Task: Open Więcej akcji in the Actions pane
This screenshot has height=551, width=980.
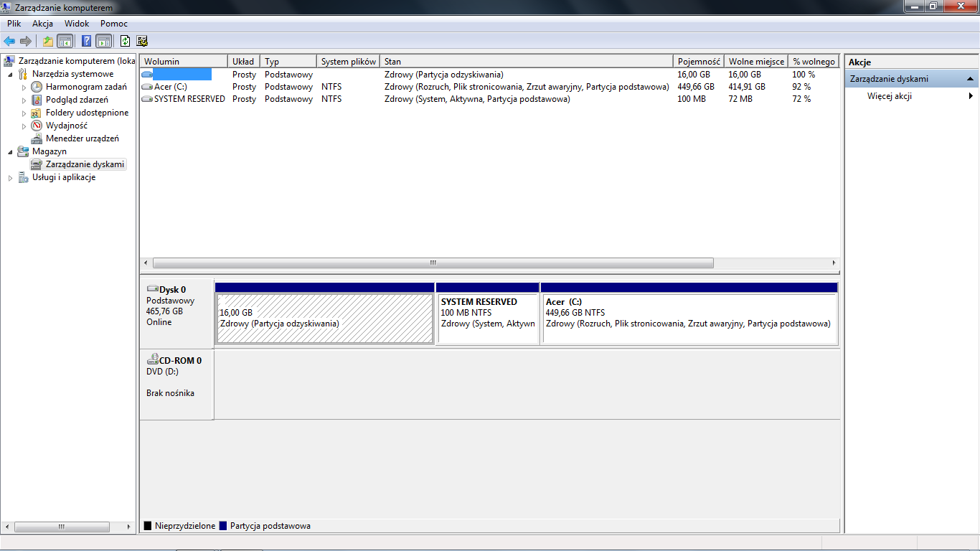Action: pos(889,96)
